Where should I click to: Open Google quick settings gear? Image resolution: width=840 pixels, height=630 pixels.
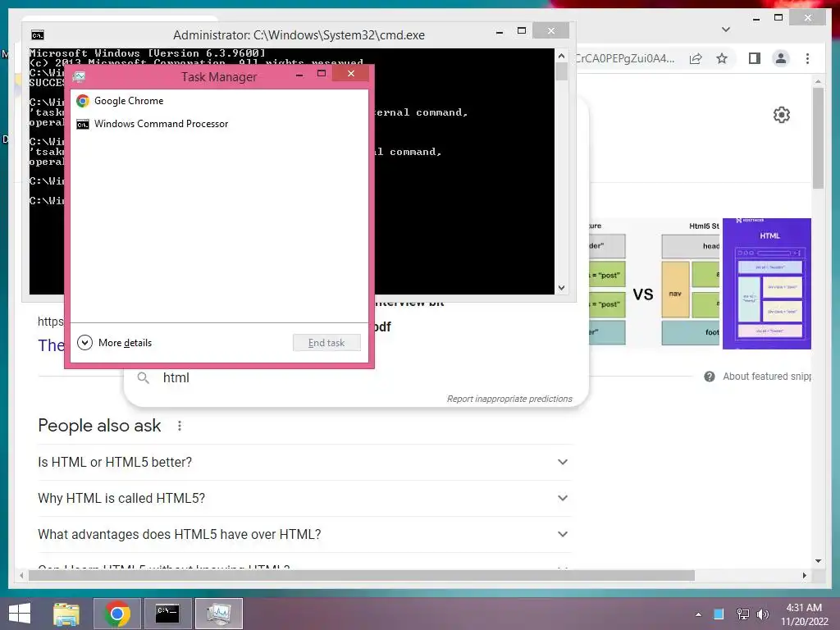782,115
